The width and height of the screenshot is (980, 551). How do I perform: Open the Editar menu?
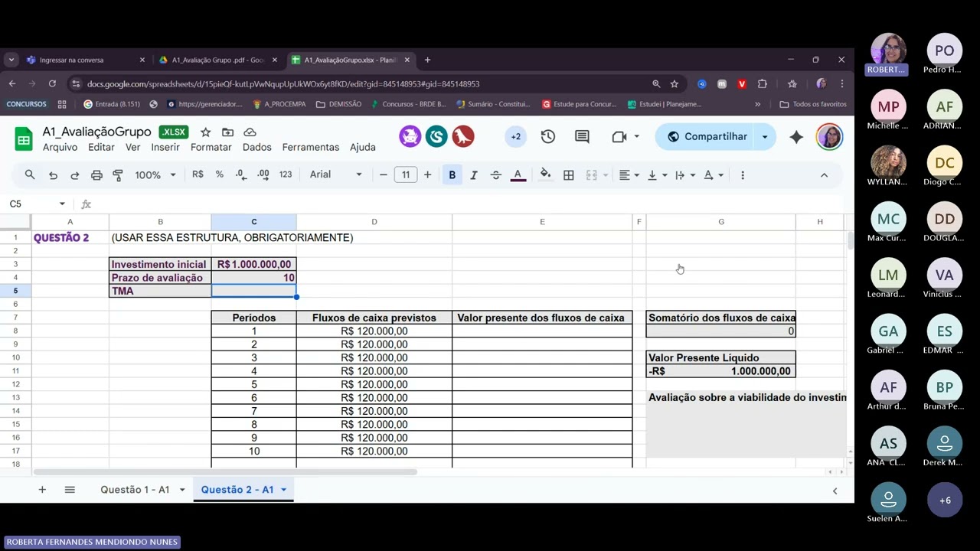101,147
